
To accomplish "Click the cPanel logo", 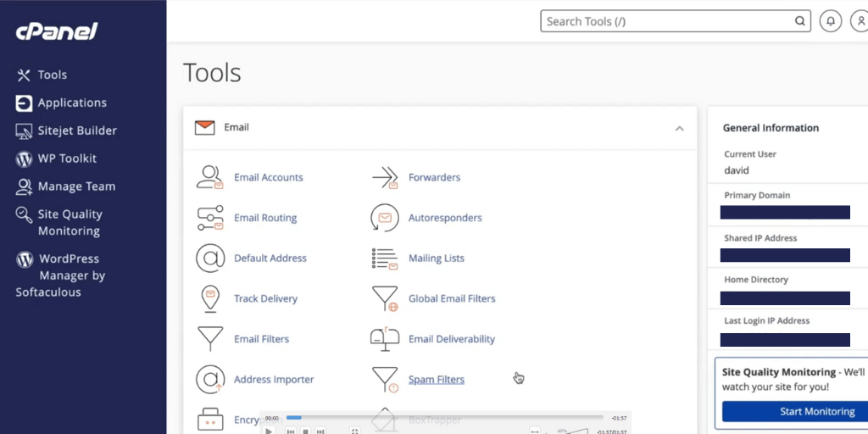I will pyautogui.click(x=57, y=31).
